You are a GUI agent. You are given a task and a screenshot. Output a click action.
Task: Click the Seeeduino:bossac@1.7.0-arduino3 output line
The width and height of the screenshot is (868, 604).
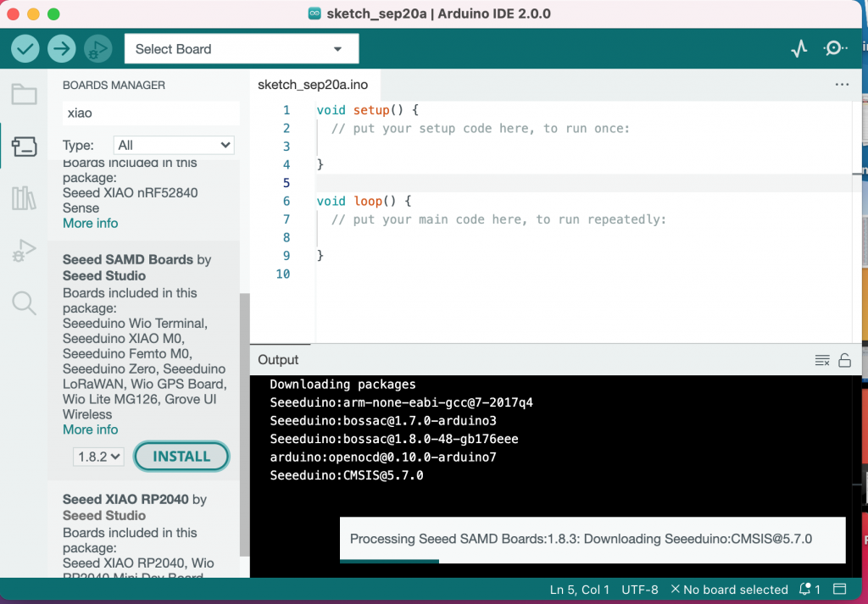383,421
